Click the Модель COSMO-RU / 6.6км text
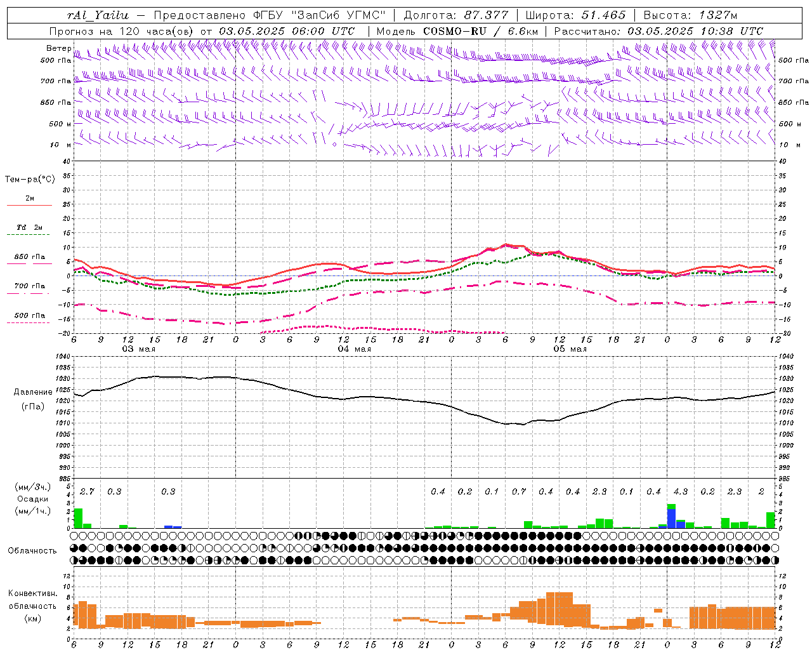812x650 pixels. [x=456, y=31]
